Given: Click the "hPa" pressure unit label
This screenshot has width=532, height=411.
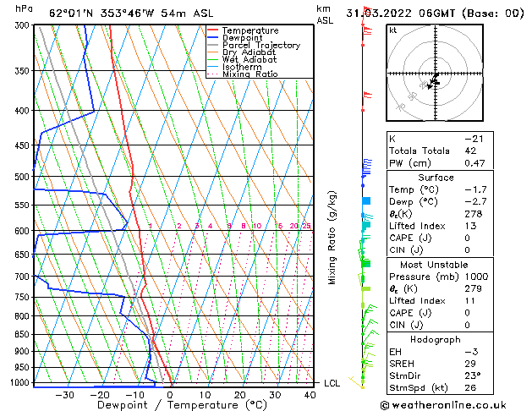Looking at the screenshot, I should pyautogui.click(x=24, y=8).
